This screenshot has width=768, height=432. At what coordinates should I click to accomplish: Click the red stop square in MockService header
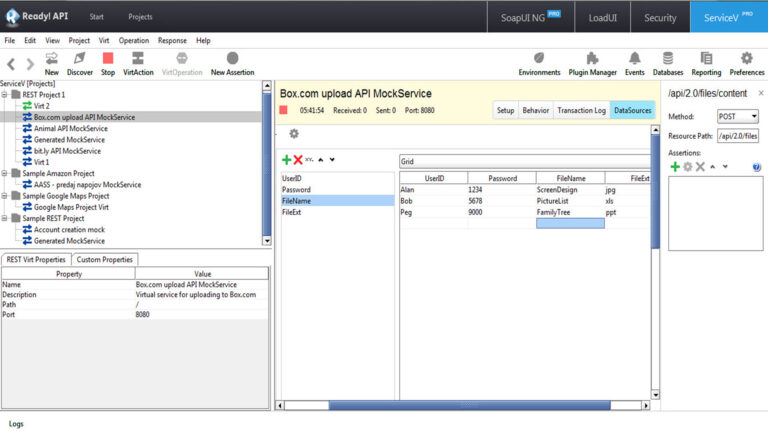283,110
